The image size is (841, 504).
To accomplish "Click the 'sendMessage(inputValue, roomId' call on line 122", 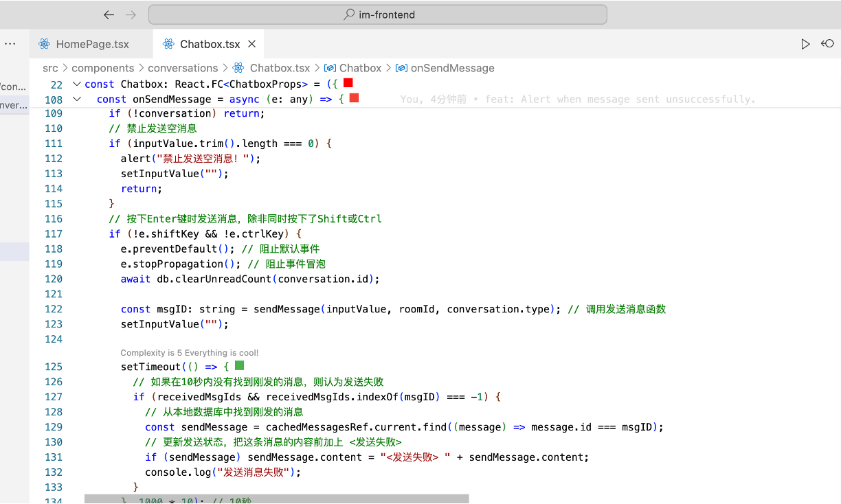I will 344,310.
